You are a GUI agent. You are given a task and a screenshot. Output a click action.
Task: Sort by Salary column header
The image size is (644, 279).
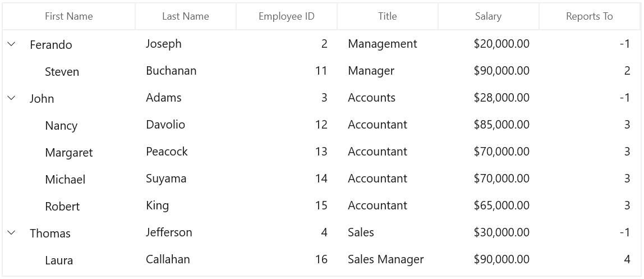pos(489,16)
